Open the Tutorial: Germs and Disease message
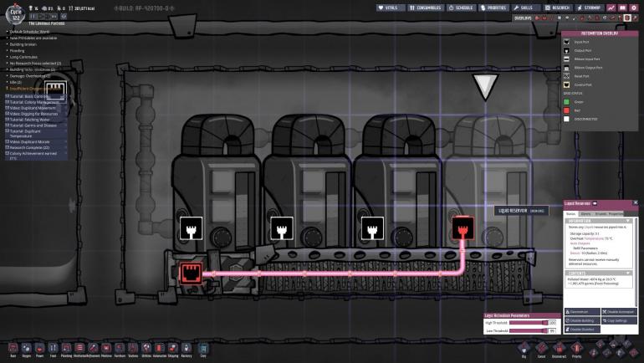This screenshot has width=644, height=363. 36,125
